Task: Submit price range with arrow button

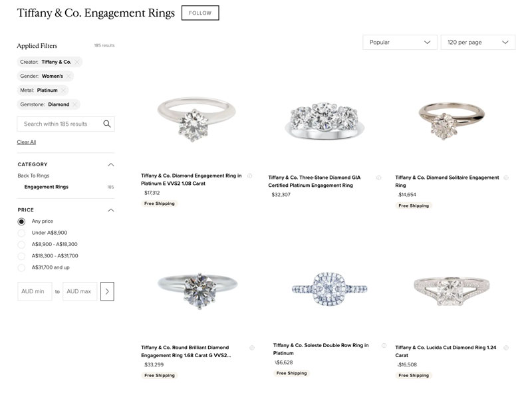Action: (x=107, y=291)
